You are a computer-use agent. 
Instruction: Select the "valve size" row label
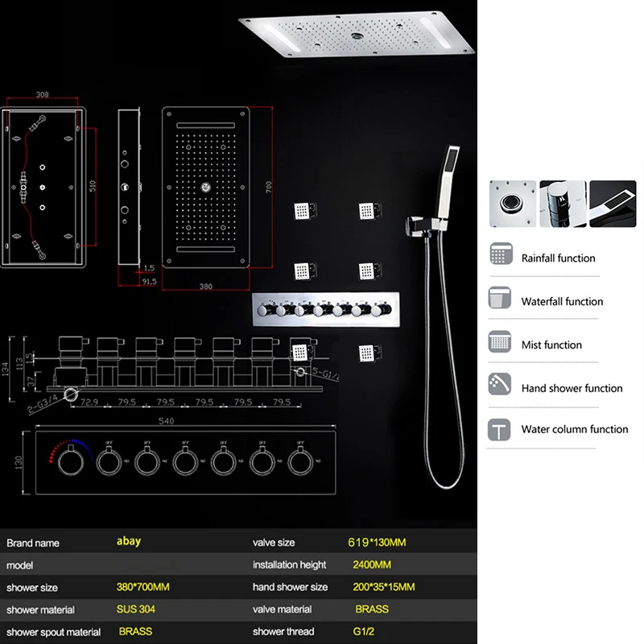274,543
